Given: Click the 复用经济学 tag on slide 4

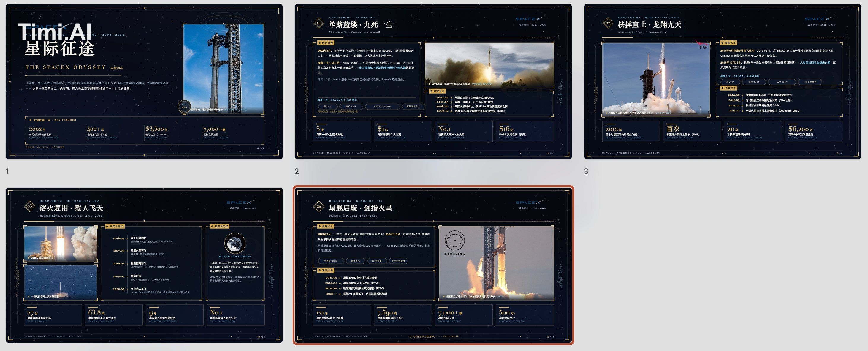Looking at the screenshot, I should pos(220,226).
